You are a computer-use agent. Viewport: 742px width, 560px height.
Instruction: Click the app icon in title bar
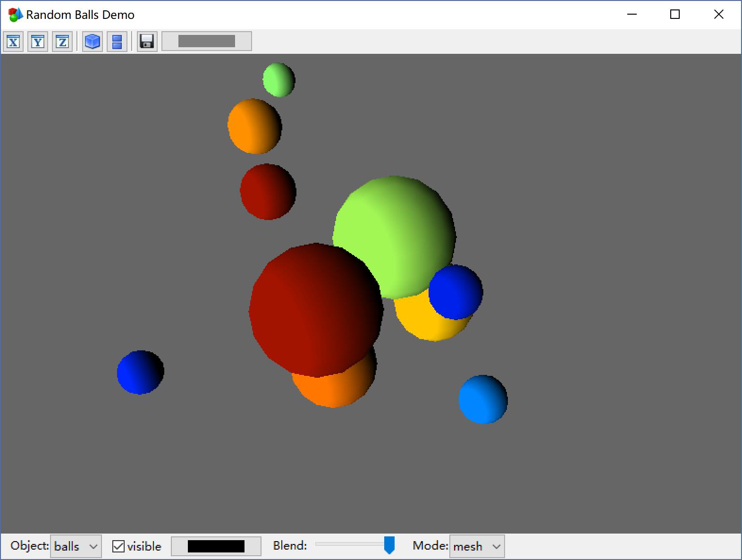[x=15, y=15]
